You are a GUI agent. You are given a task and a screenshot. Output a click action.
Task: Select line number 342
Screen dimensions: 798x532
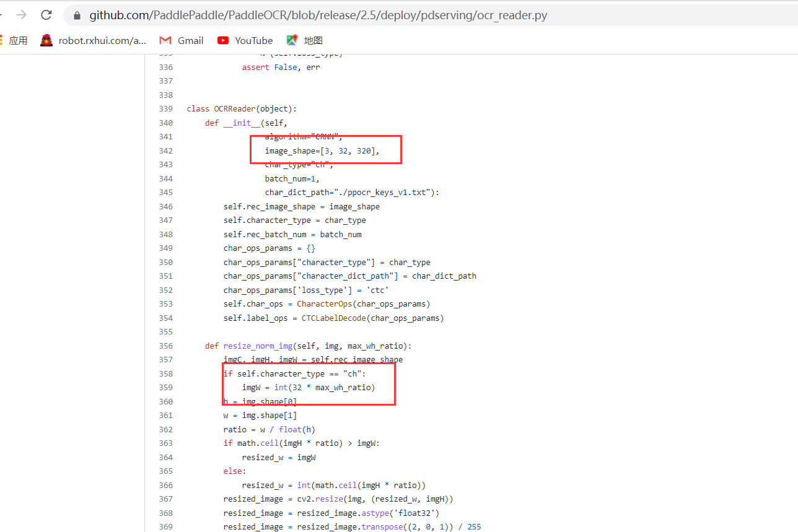point(166,150)
